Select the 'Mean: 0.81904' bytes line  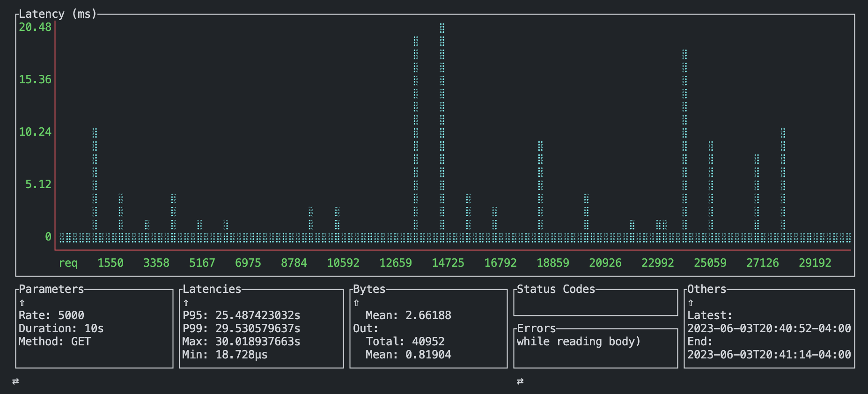408,355
